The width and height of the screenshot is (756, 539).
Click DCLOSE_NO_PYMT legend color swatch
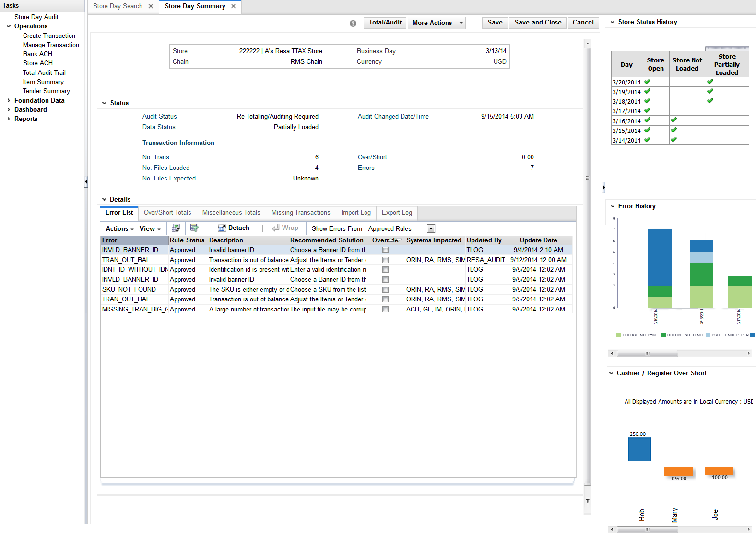619,335
